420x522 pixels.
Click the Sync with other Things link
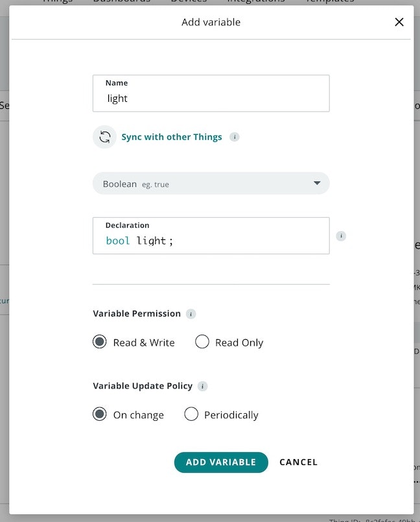pyautogui.click(x=172, y=137)
